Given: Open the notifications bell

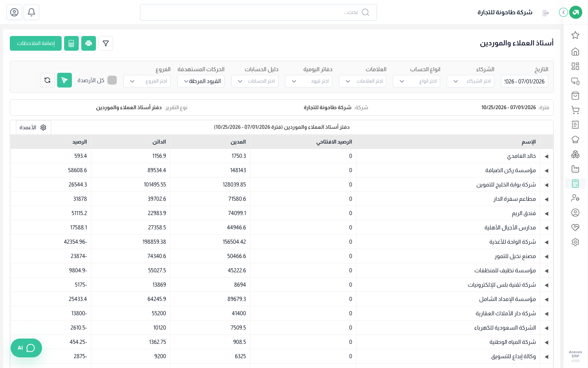Looking at the screenshot, I should pyautogui.click(x=31, y=12).
